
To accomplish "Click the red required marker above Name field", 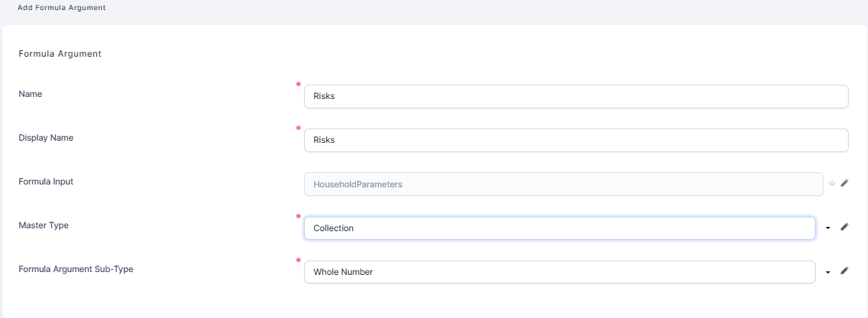I will [298, 84].
